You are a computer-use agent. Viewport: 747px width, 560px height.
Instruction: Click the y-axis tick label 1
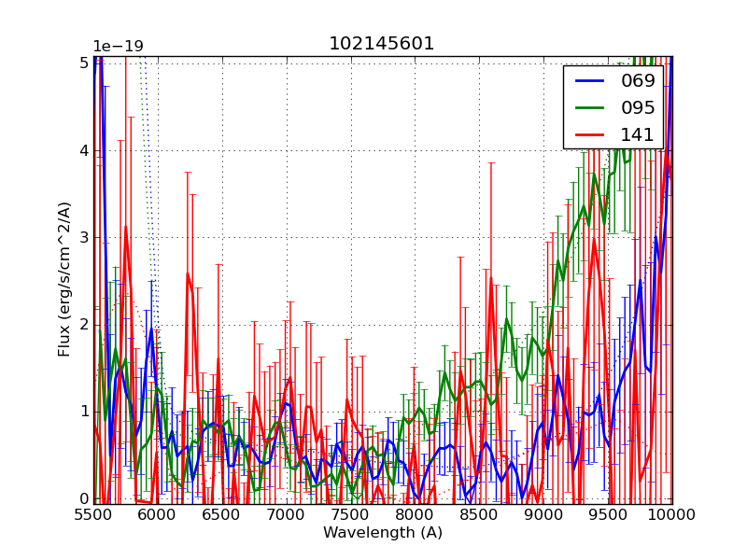84,412
